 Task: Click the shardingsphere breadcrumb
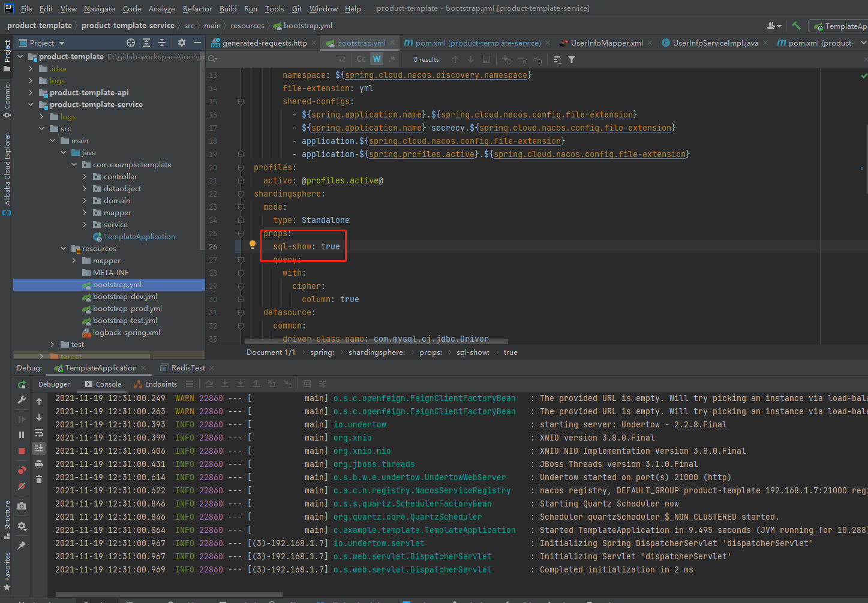(x=377, y=352)
